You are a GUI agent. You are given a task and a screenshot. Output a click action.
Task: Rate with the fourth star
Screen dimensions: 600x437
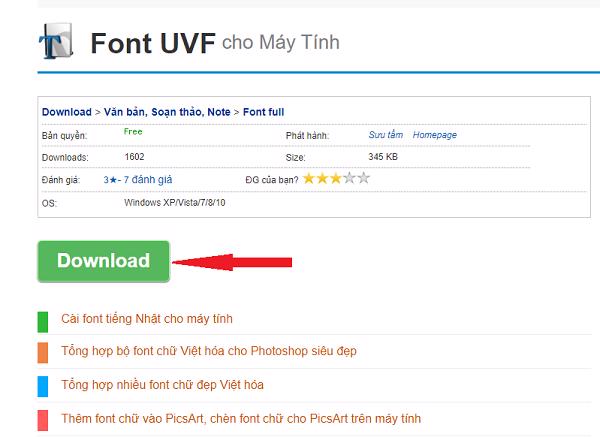(x=350, y=178)
